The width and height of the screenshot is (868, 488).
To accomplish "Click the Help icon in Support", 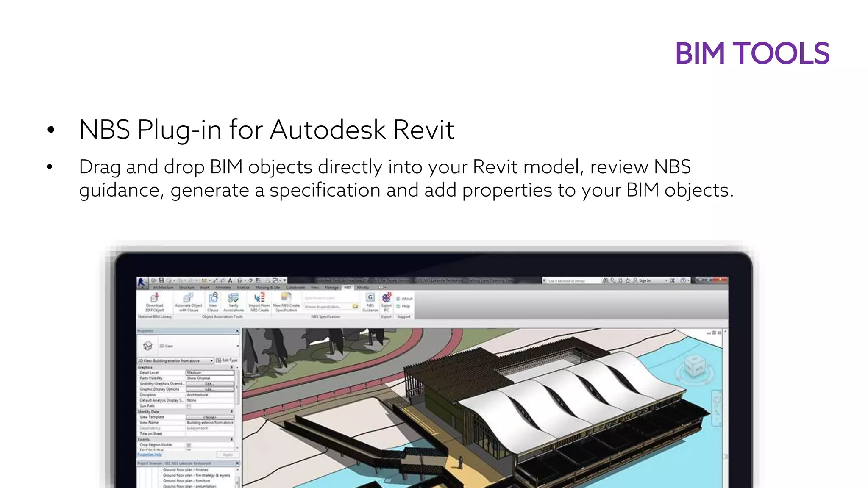I will (x=398, y=306).
